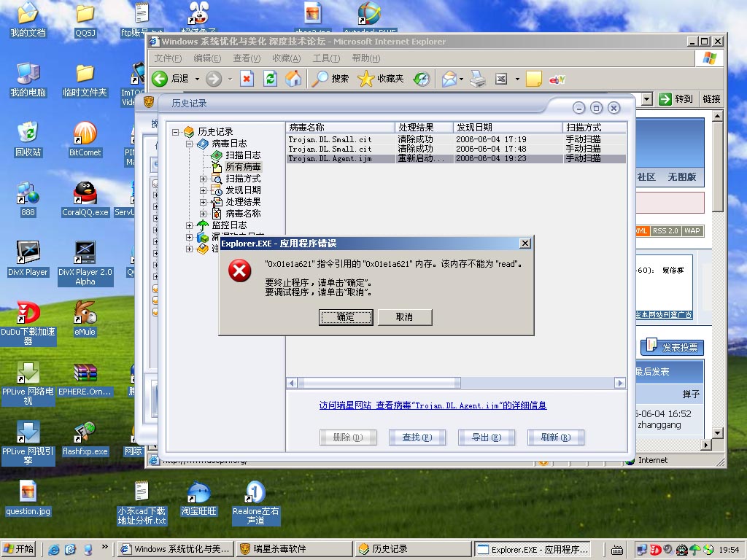
Task: Click the eBay toolbar icon in IE
Action: [557, 79]
